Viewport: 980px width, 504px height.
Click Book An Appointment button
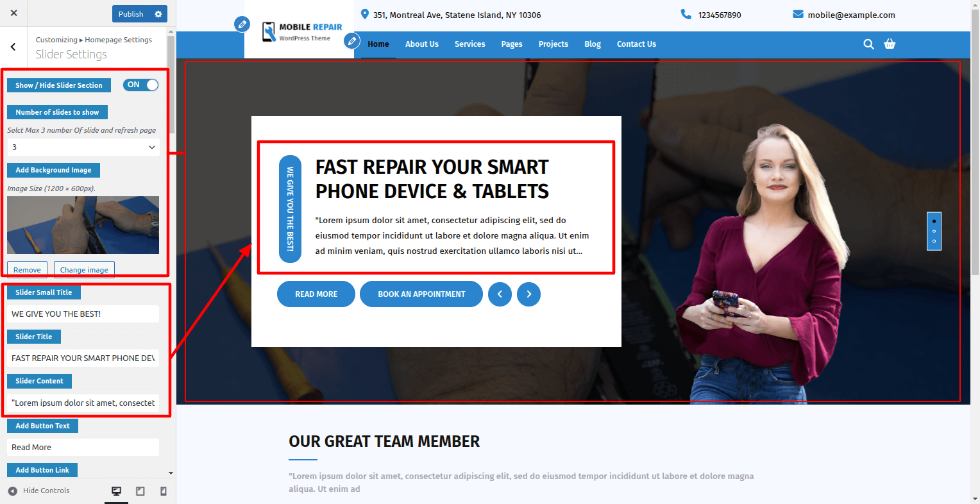coord(421,294)
